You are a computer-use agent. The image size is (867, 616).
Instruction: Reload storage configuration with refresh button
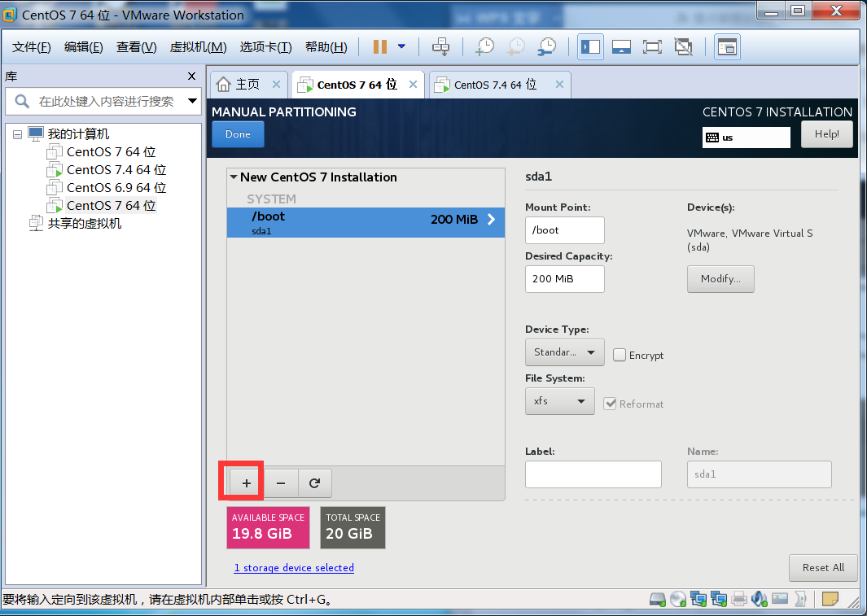coord(314,483)
